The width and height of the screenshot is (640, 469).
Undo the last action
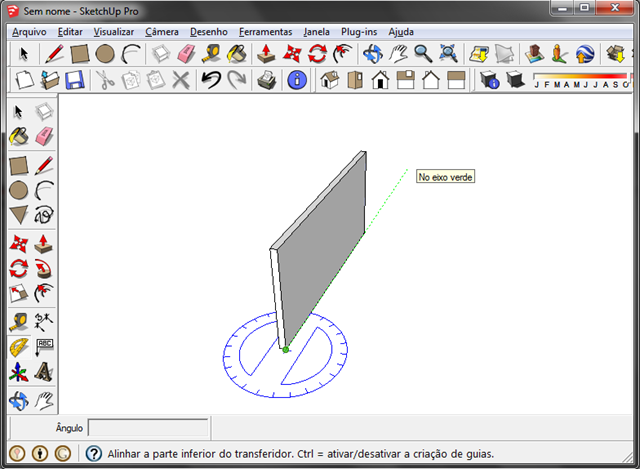coord(211,80)
